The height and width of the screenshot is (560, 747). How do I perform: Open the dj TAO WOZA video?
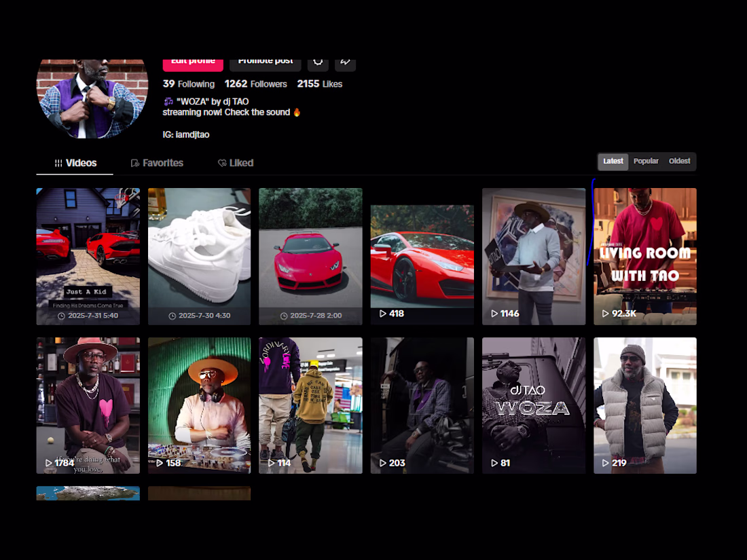click(534, 405)
